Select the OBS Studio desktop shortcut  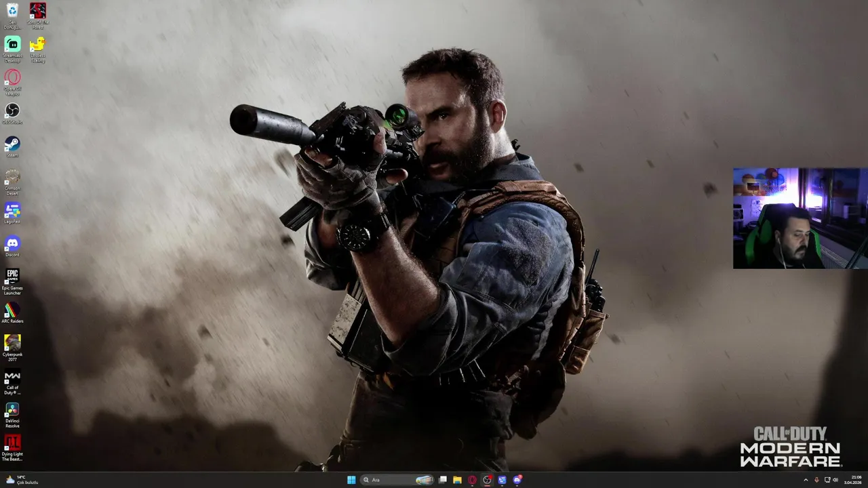tap(12, 113)
